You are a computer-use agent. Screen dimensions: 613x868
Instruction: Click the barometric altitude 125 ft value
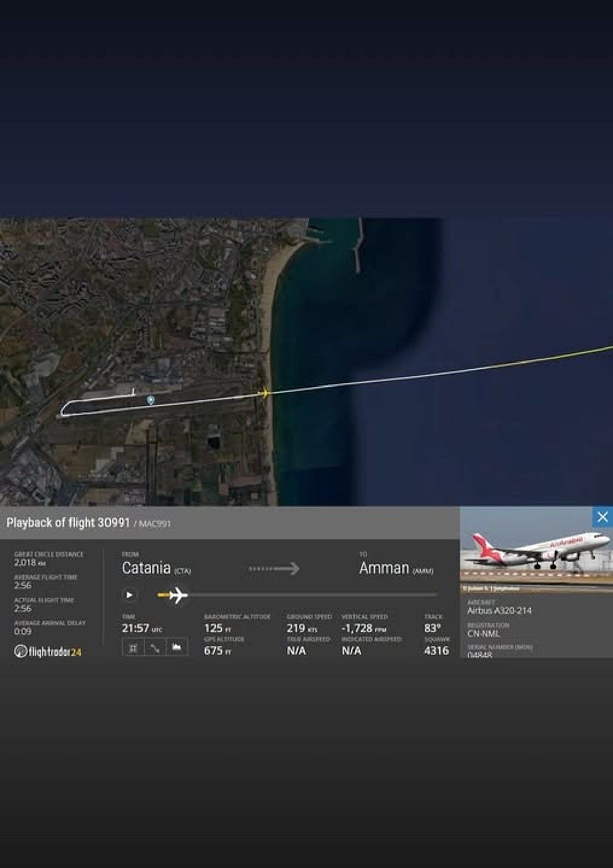214,629
